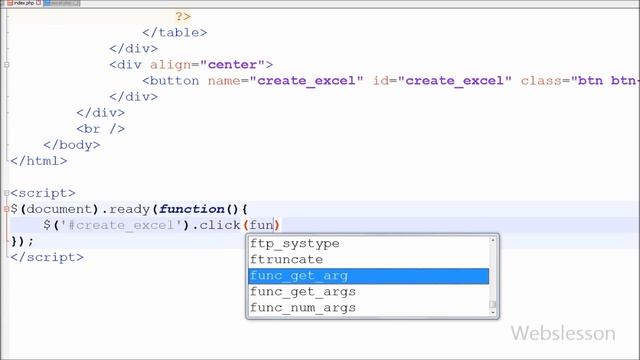Click the name="create_excel" attribute value

(x=306, y=81)
